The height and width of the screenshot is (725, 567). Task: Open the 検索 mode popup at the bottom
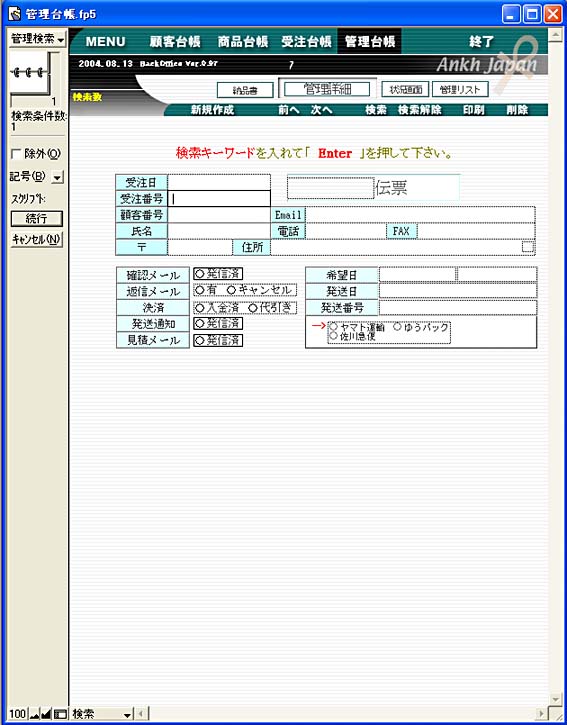click(x=102, y=714)
